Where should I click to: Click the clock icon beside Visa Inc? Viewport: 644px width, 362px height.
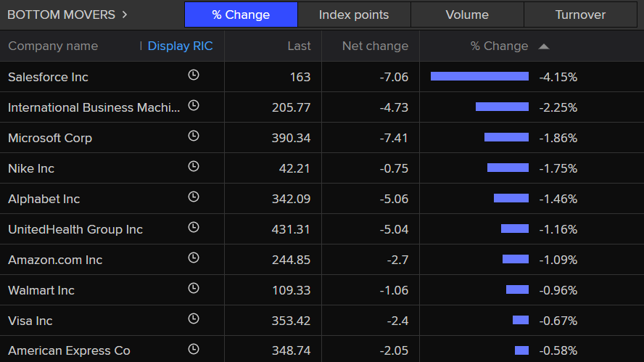[x=194, y=319]
